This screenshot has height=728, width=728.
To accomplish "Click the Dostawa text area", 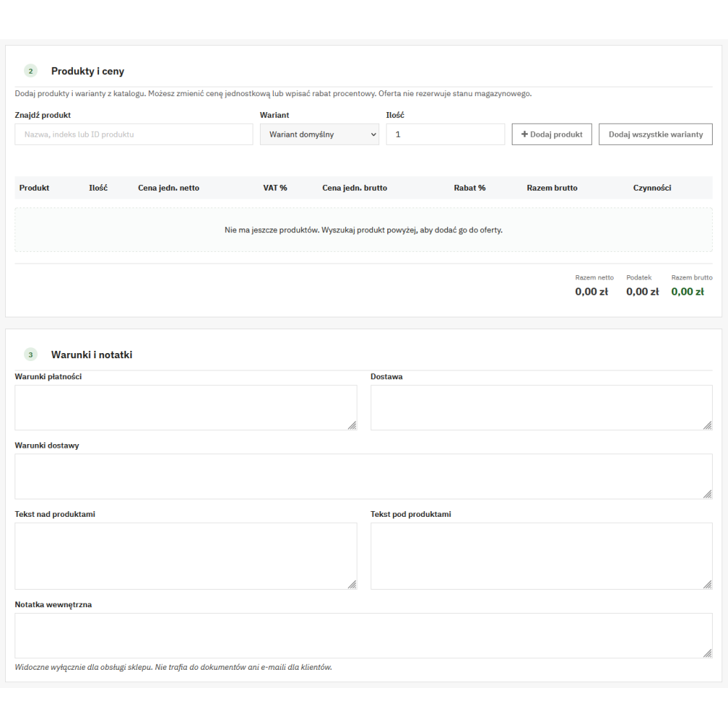I will click(542, 408).
